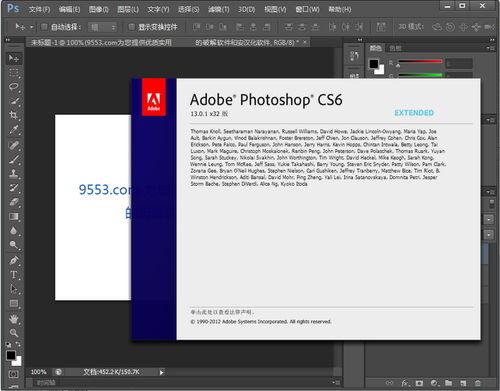Open the auto-select target dropdown
This screenshot has width=500, height=391.
click(103, 27)
